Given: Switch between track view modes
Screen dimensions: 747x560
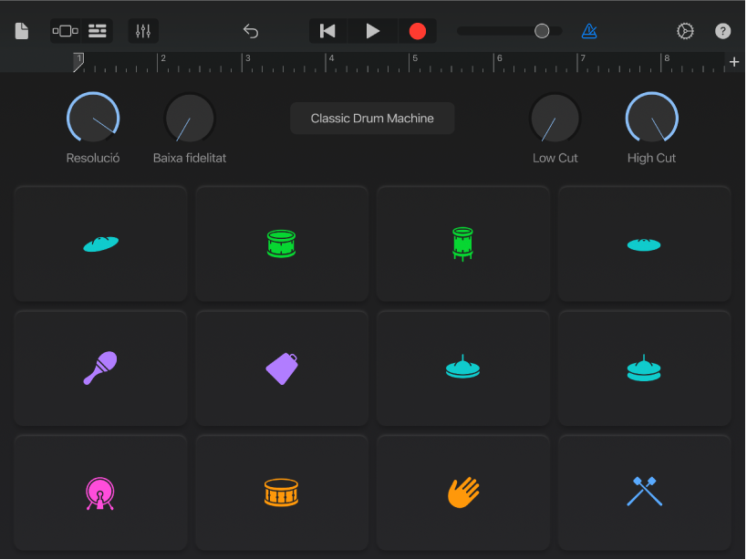Looking at the screenshot, I should (x=65, y=30).
